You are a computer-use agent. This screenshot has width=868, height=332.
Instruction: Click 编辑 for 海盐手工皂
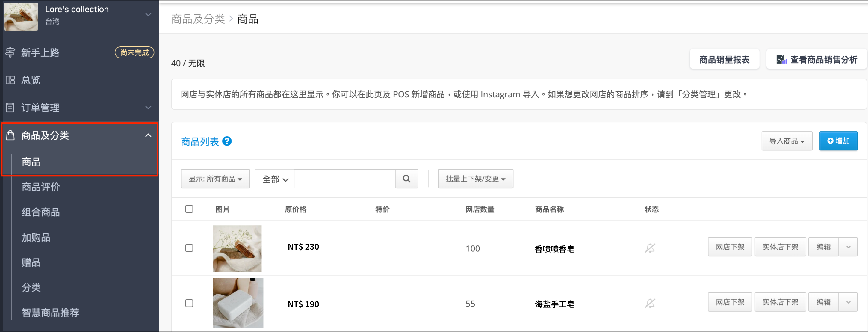pyautogui.click(x=824, y=302)
